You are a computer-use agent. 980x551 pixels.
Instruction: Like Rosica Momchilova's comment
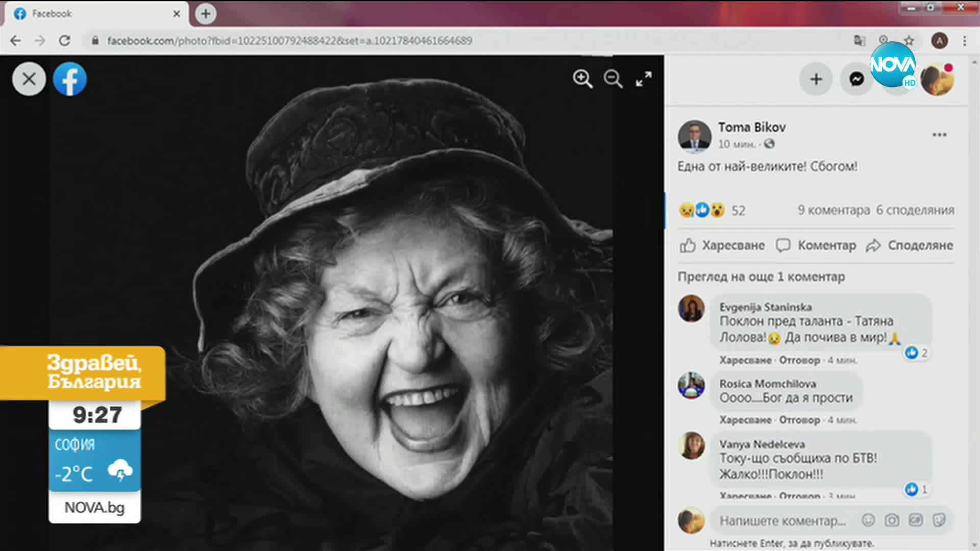tap(745, 420)
